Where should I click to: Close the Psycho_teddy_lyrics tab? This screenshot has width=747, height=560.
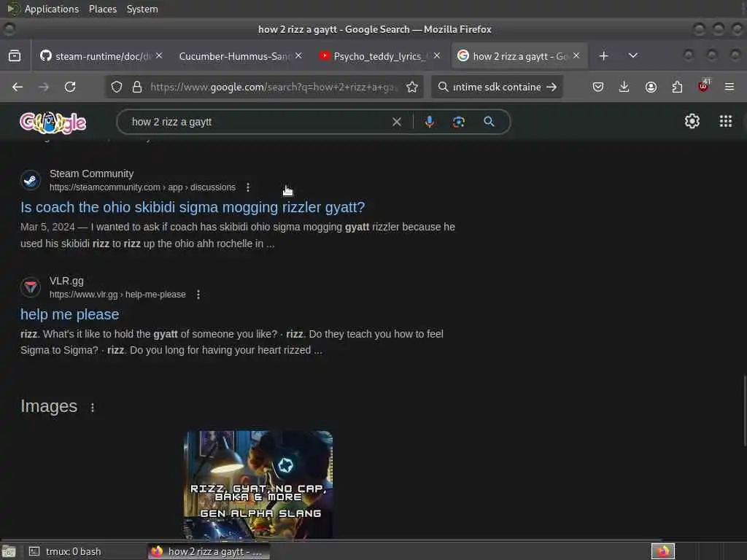point(437,55)
